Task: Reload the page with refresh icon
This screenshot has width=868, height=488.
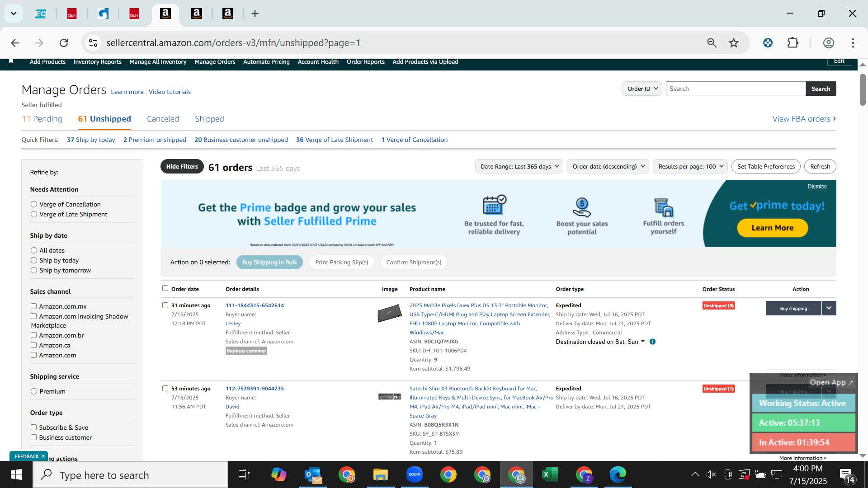Action: 64,43
